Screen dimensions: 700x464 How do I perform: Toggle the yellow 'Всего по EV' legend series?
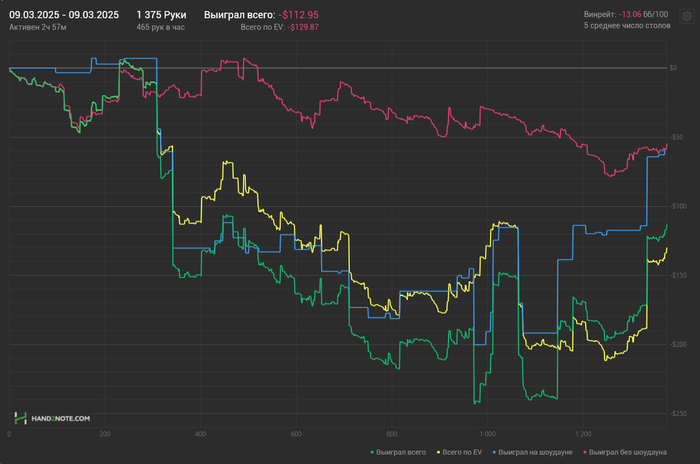[x=459, y=452]
